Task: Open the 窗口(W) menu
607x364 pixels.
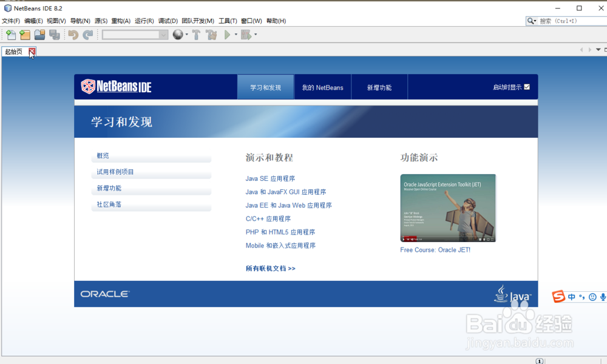Action: click(251, 21)
